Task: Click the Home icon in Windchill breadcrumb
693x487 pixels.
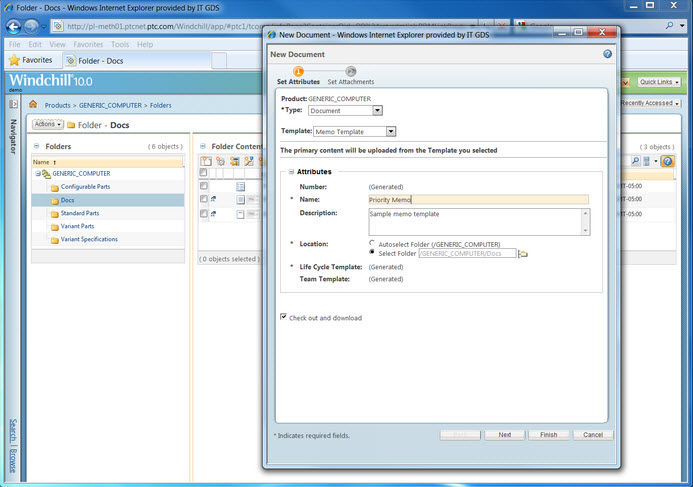Action: coord(33,104)
